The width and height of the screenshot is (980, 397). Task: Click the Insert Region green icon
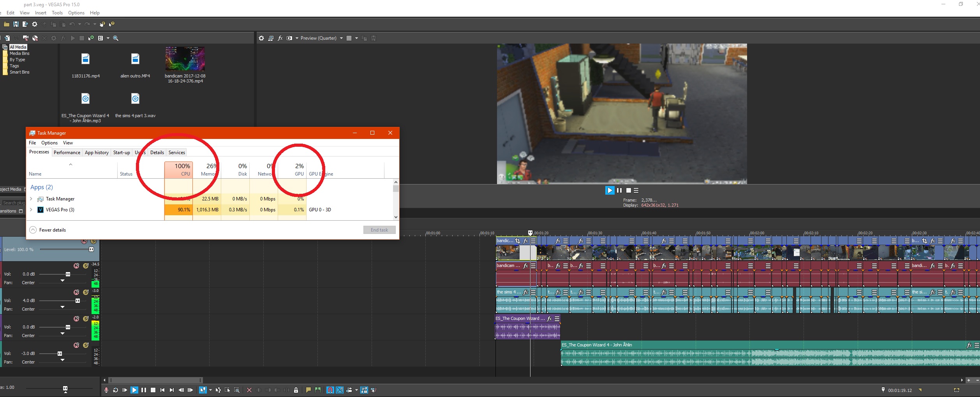tap(318, 390)
